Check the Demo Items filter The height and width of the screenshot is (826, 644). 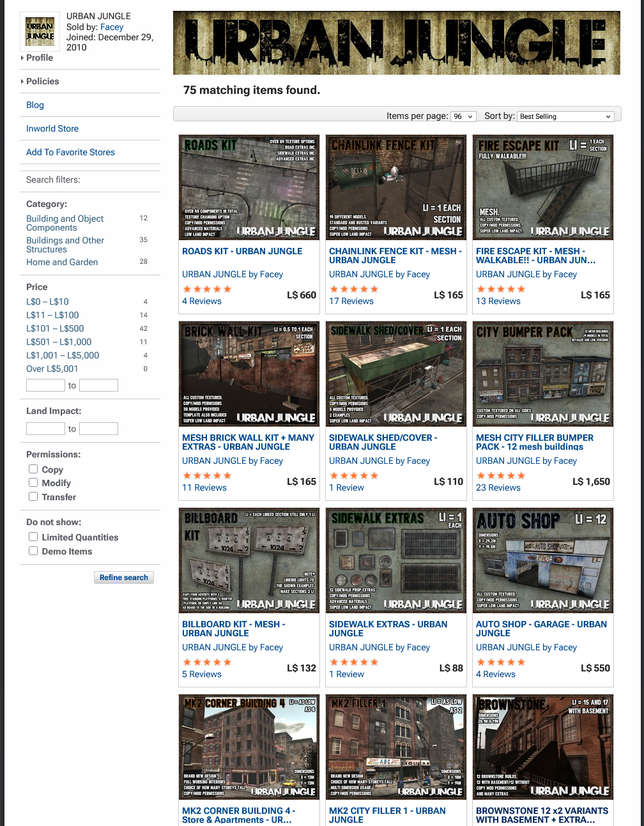coord(33,551)
